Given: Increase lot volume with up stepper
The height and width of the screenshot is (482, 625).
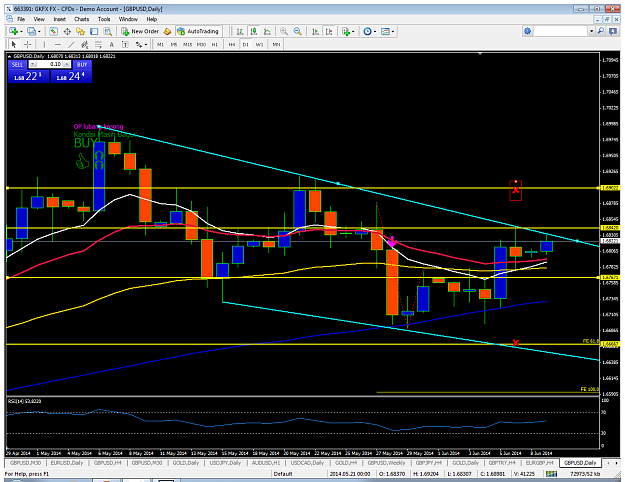Looking at the screenshot, I should pyautogui.click(x=67, y=65).
